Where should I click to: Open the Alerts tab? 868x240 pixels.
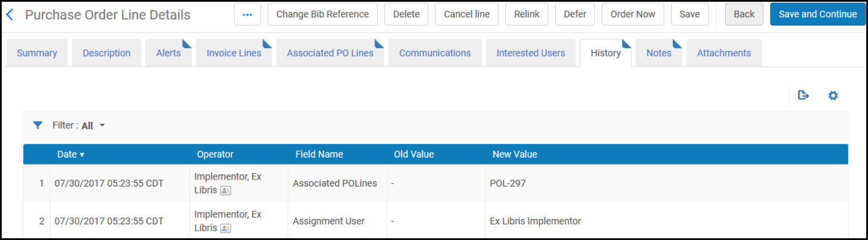[x=168, y=53]
